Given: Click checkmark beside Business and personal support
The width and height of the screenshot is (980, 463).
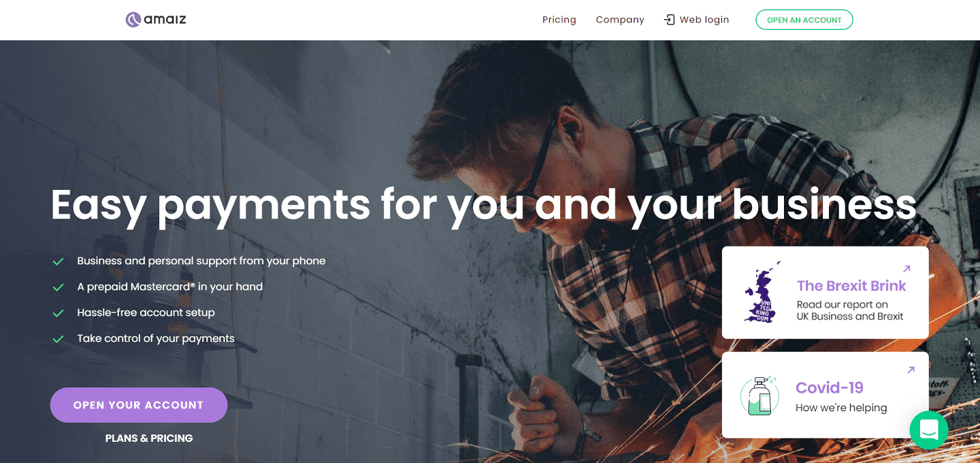Looking at the screenshot, I should coord(59,261).
